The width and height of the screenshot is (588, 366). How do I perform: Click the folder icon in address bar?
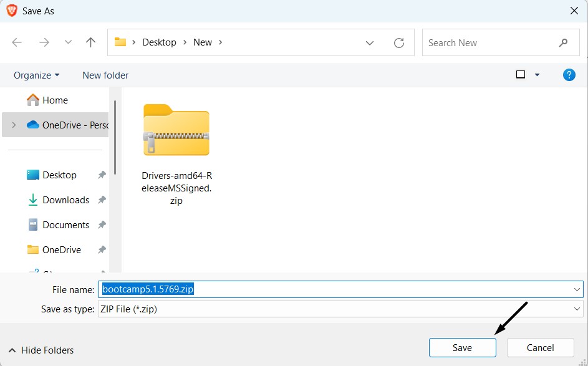(120, 42)
